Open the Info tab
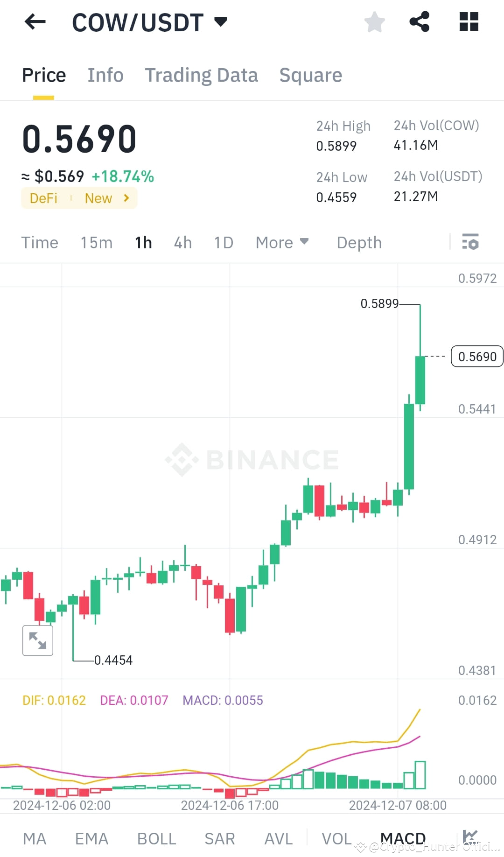 (105, 75)
